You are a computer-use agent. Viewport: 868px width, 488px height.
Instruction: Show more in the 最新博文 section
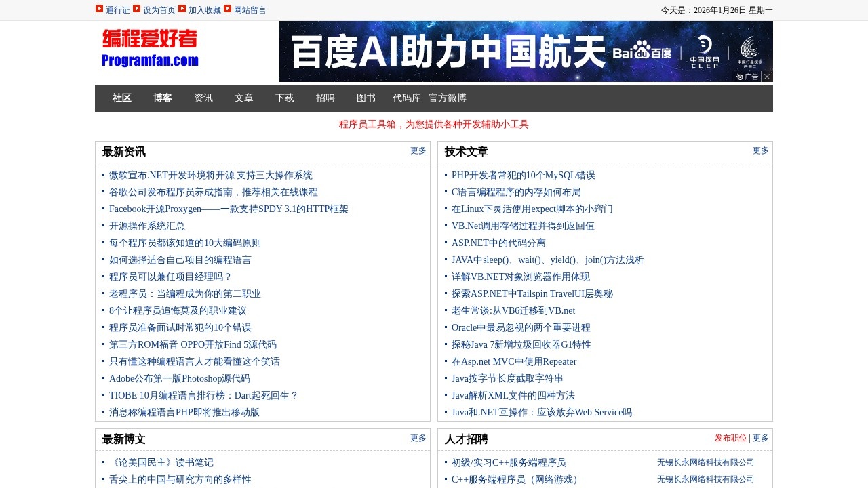[x=418, y=438]
